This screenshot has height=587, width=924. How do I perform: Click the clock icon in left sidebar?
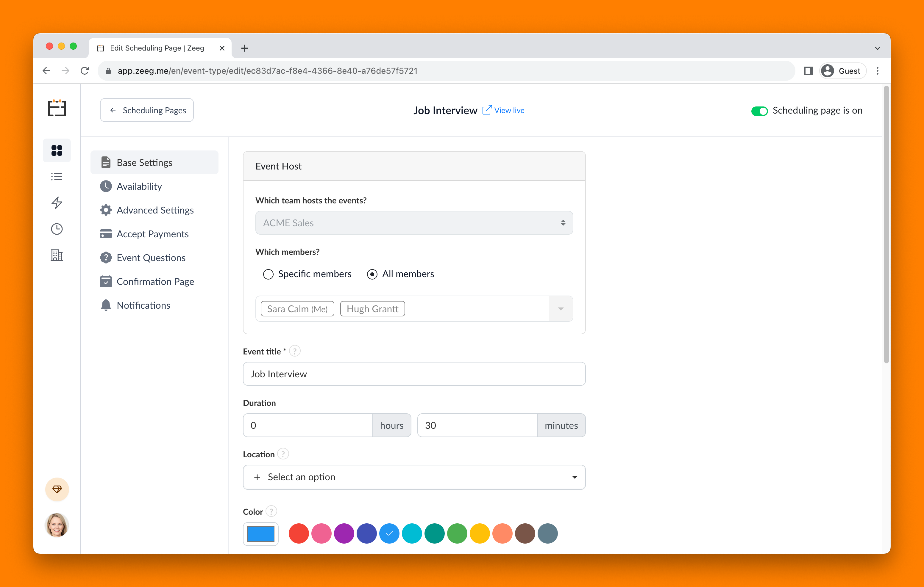click(57, 229)
